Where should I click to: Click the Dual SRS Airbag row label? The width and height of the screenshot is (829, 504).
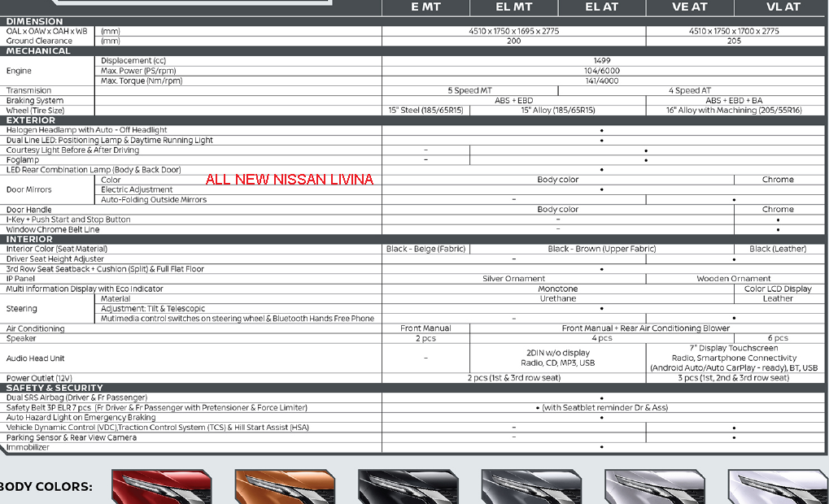pos(76,398)
